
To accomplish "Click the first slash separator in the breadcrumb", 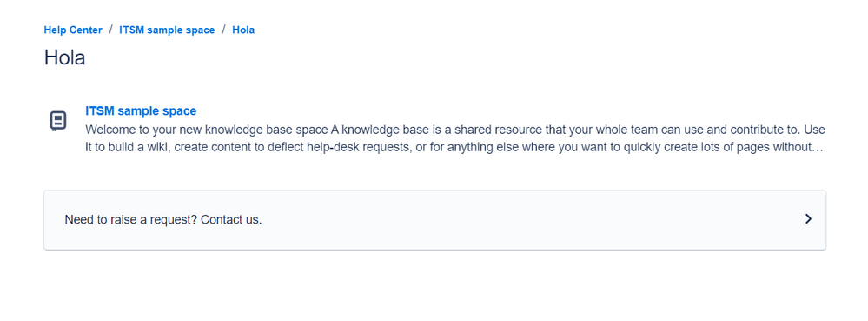I will tap(110, 30).
